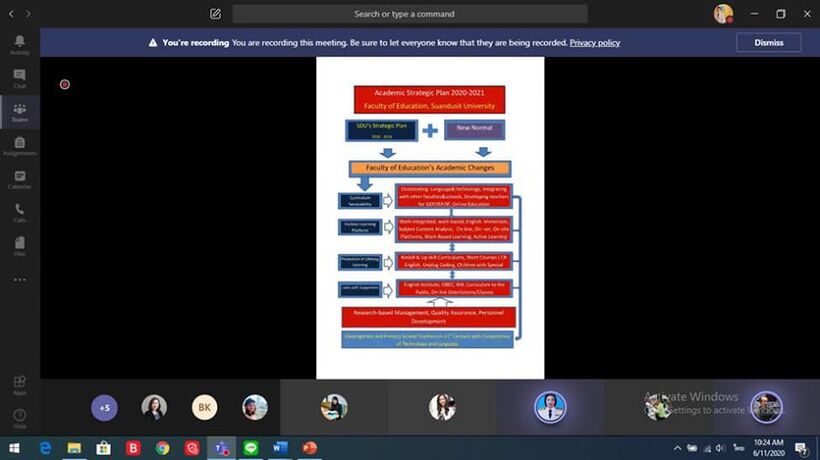
Task: Click the search or command box
Action: click(410, 14)
